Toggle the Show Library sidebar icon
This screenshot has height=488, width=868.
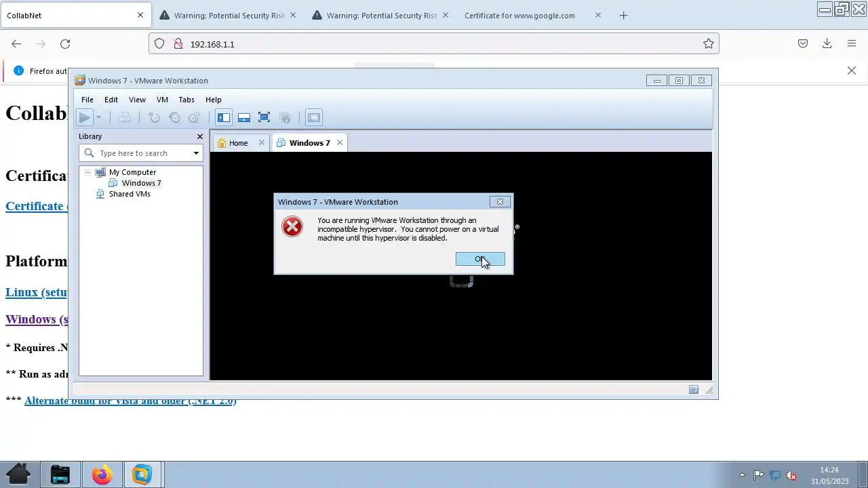pos(224,118)
